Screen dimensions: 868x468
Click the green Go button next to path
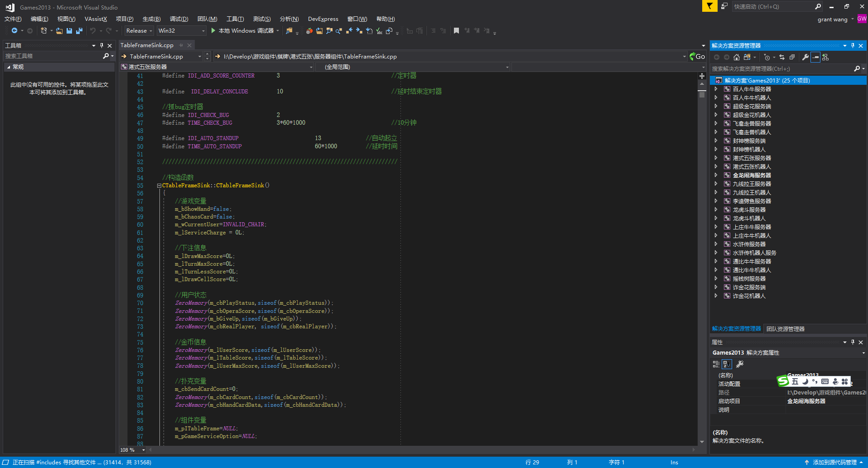tap(697, 56)
